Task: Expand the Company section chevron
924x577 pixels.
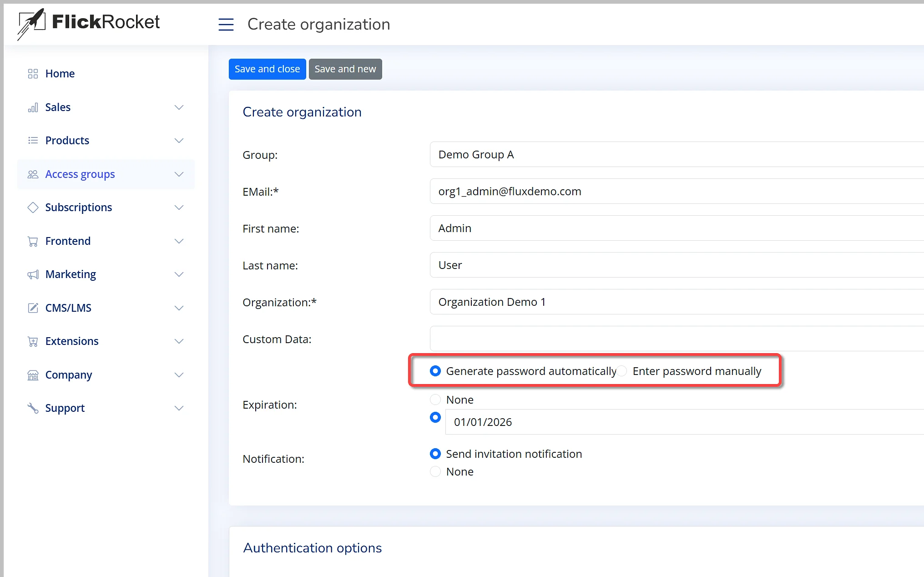Action: coord(179,375)
